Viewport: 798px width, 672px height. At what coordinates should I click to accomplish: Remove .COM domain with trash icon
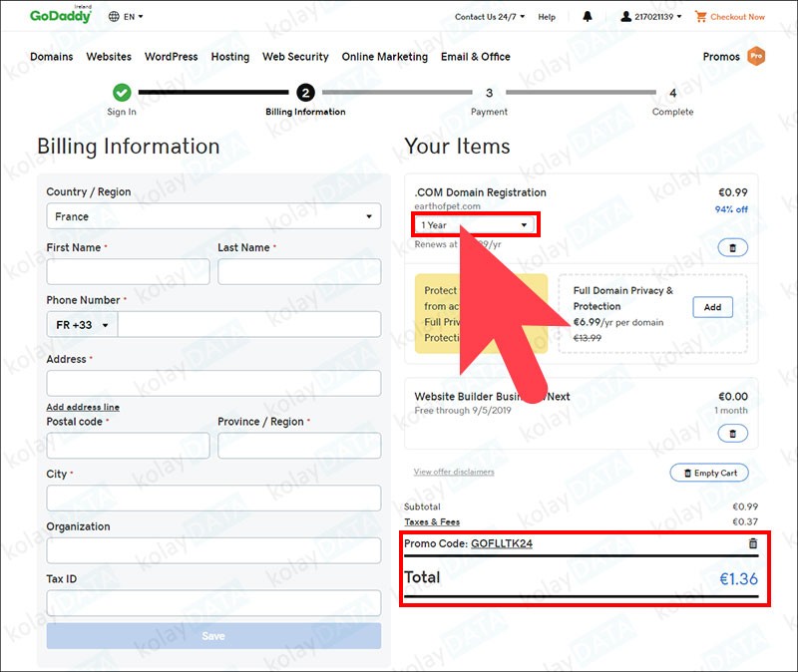pyautogui.click(x=733, y=248)
